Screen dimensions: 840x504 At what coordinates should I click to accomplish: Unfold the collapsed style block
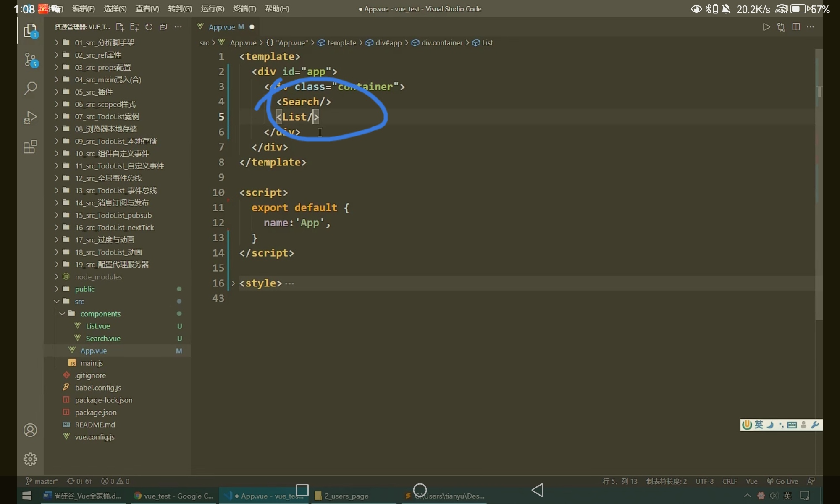point(233,283)
